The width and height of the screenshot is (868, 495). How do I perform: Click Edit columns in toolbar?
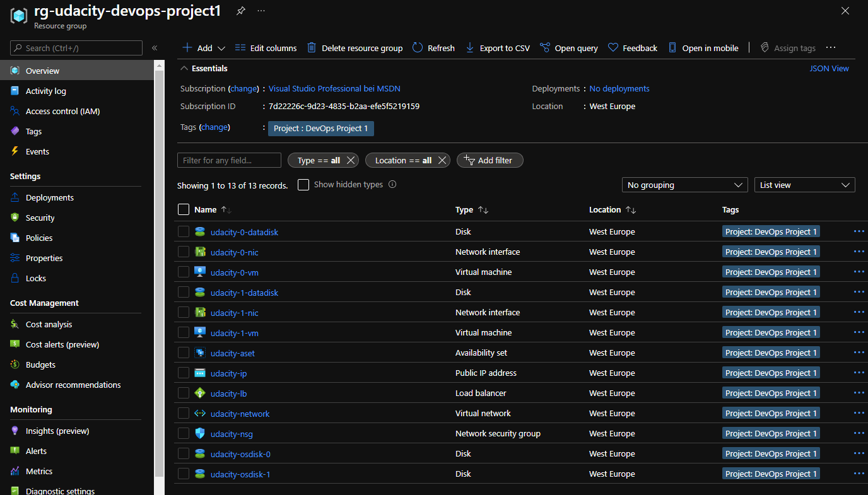[266, 48]
